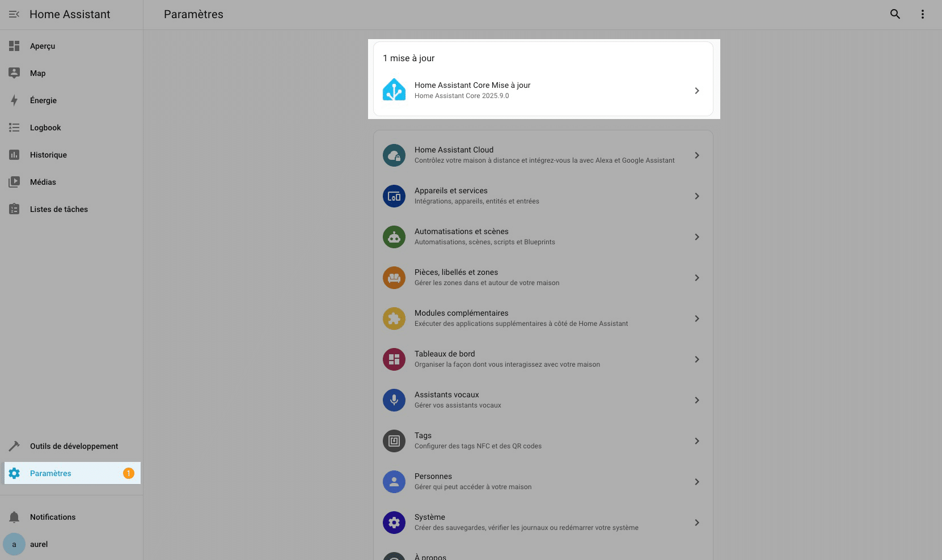Click chevron on Assistants vocaux row
This screenshot has height=560, width=942.
697,400
